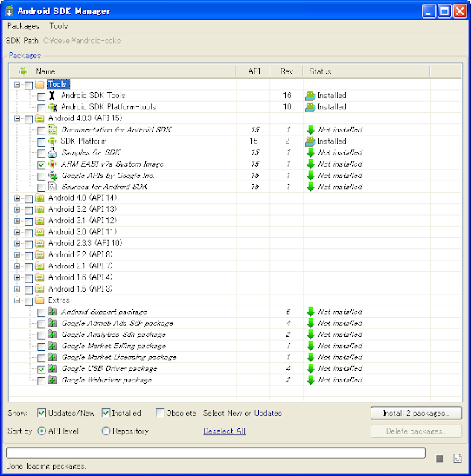Screen dimensions: 471x476
Task: Uncheck Google USB Driver package checkbox
Action: 42,370
